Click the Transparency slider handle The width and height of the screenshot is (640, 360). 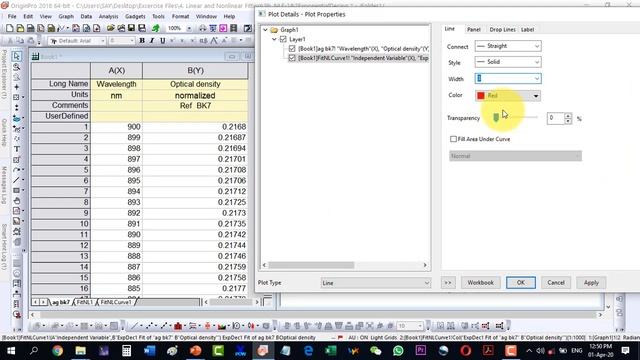point(496,118)
